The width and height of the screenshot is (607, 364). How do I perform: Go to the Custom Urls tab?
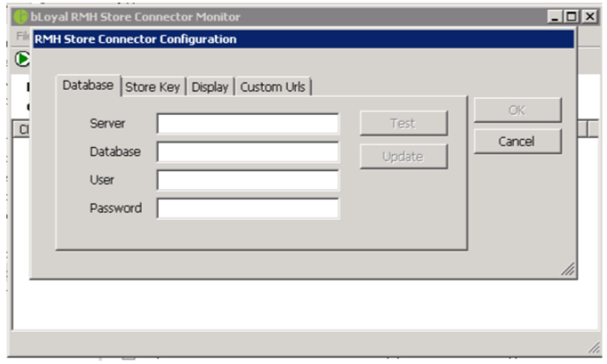(272, 87)
